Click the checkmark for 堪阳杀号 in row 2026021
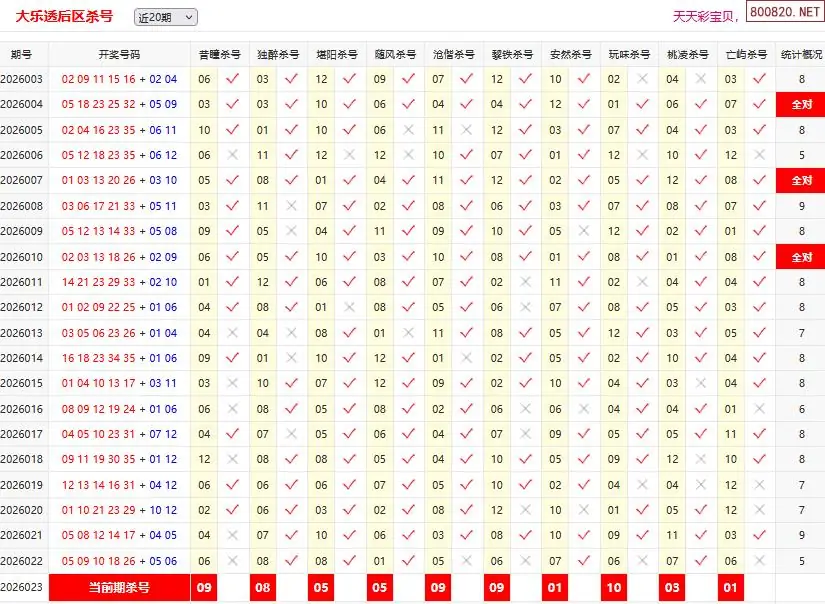Image resolution: width=825 pixels, height=604 pixels. (x=350, y=535)
